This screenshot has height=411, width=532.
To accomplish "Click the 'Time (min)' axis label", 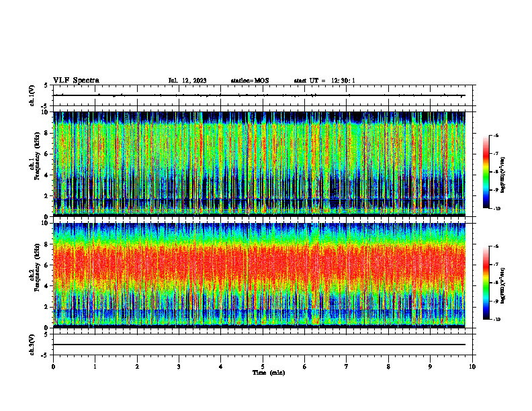I will 269,373.
